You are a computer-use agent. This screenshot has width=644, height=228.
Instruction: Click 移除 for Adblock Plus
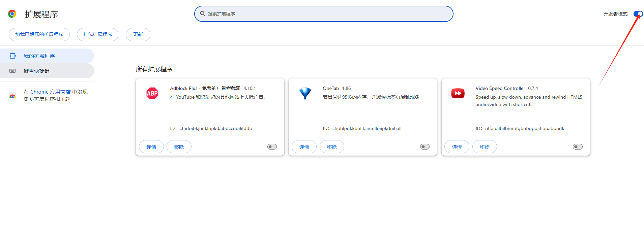(179, 147)
